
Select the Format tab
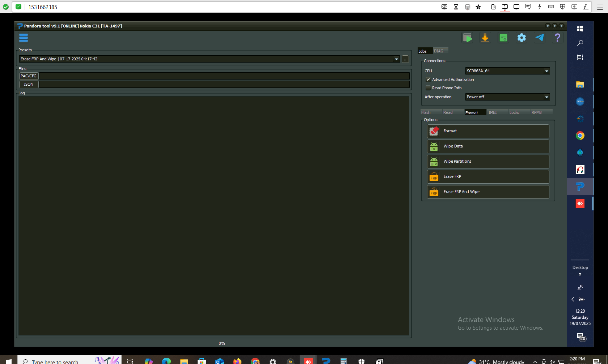point(475,112)
